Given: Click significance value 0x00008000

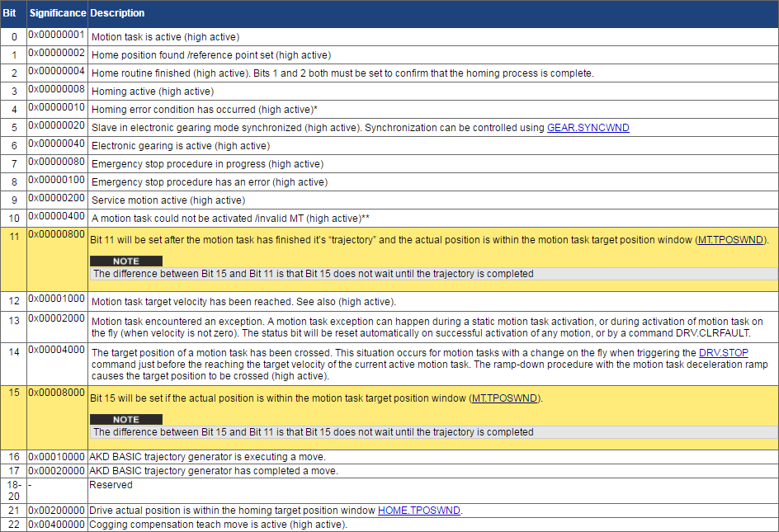Looking at the screenshot, I should click(x=57, y=393).
